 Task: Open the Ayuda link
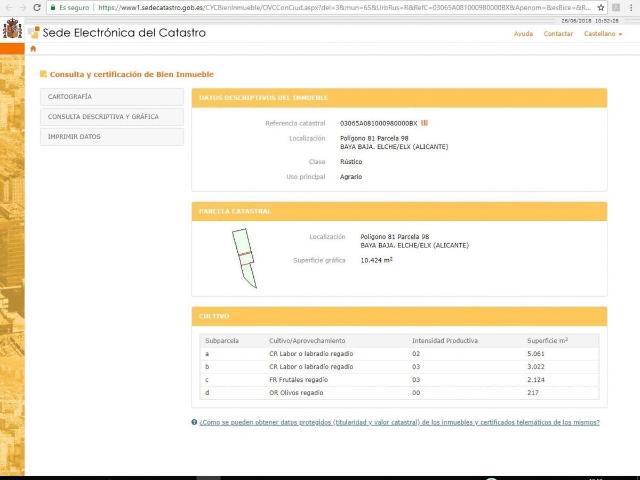523,34
